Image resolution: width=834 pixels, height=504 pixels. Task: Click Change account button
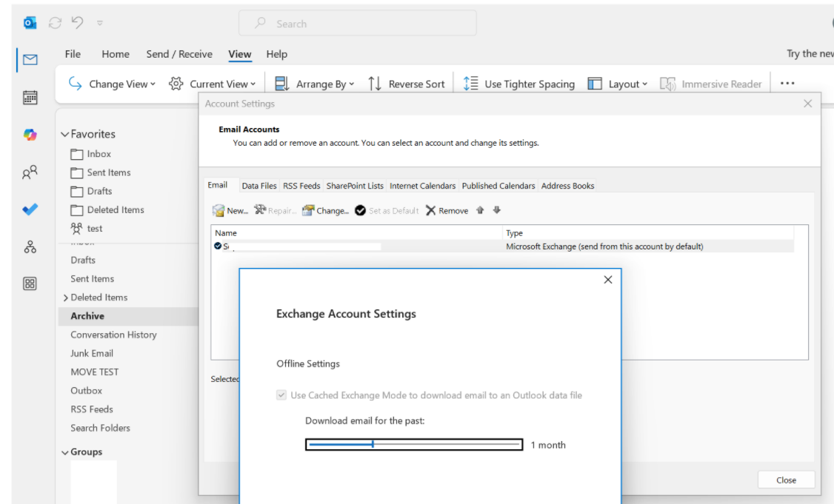point(325,210)
